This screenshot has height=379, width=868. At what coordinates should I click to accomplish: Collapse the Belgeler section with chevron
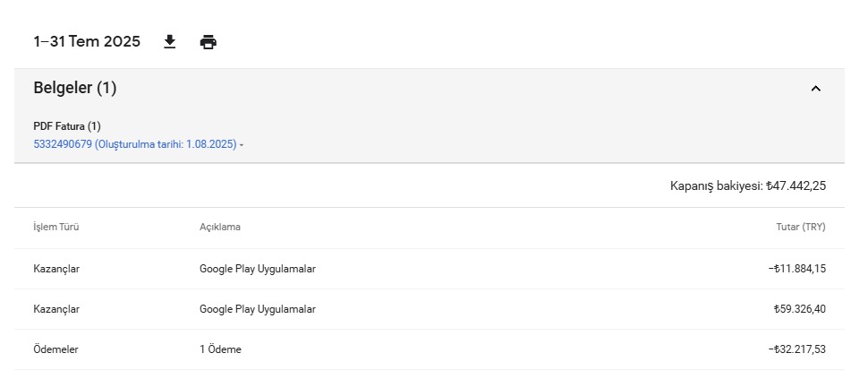pos(815,89)
